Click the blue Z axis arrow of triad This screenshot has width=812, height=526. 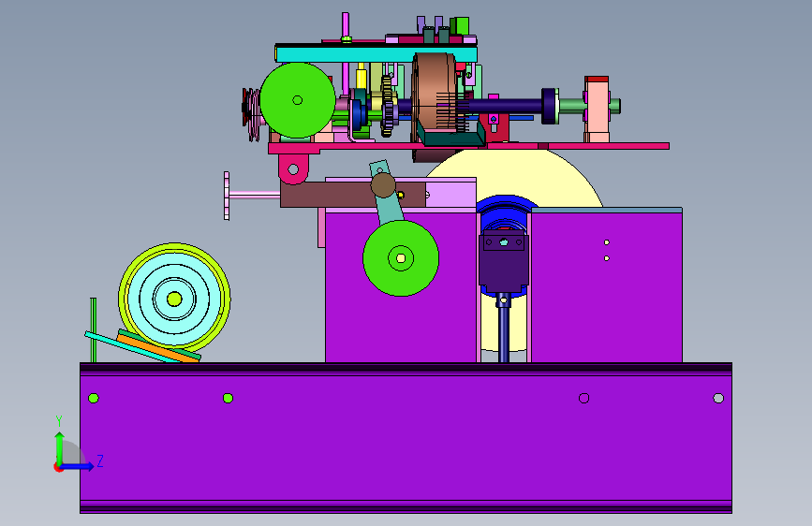point(78,466)
